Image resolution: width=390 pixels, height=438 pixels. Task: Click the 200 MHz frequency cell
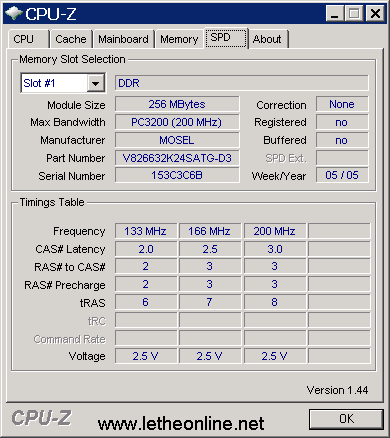point(275,231)
